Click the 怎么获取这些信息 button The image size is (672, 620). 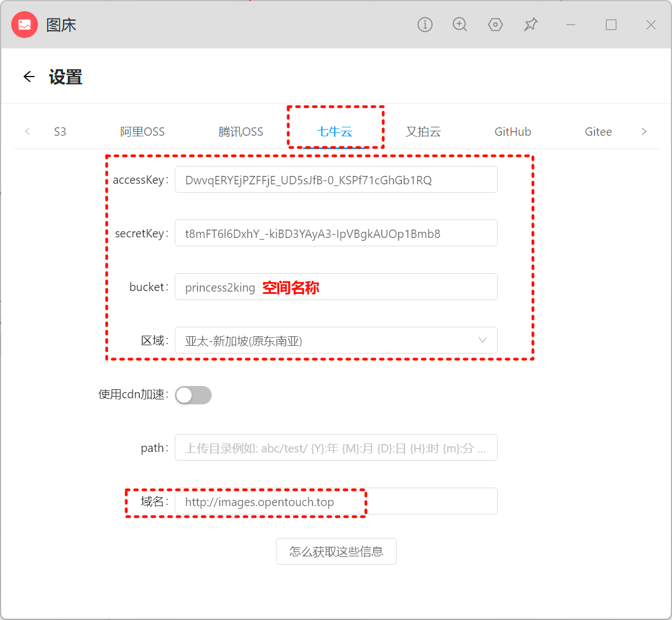(x=336, y=551)
